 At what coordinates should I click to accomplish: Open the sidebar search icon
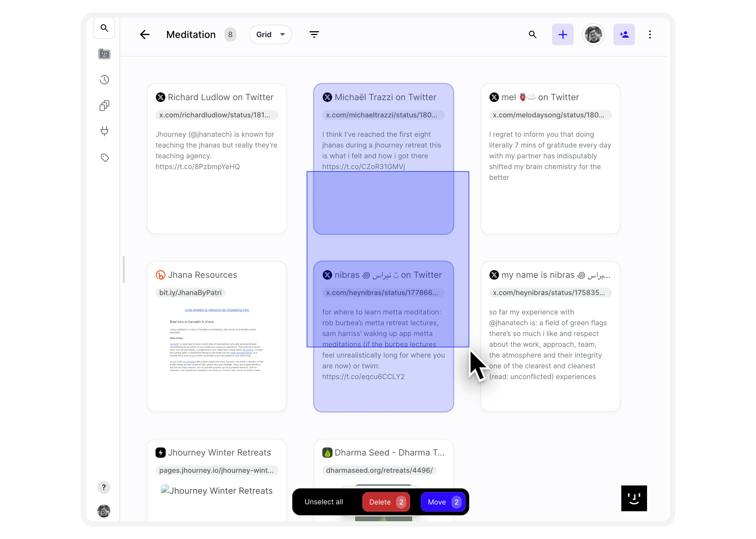coord(104,28)
